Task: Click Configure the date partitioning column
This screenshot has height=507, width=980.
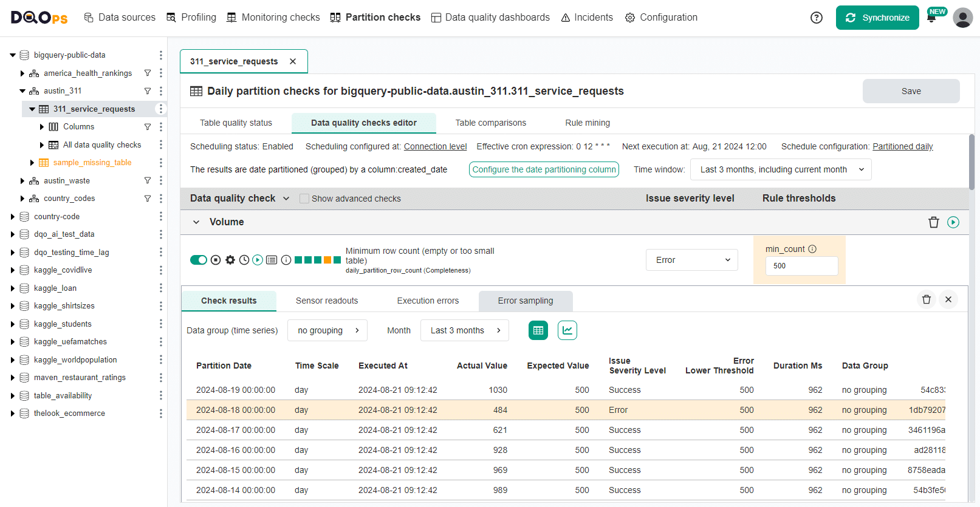Action: click(x=544, y=169)
